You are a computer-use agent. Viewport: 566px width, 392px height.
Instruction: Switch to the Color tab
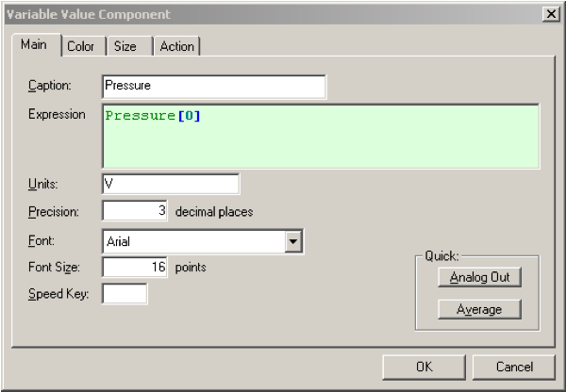pos(81,46)
